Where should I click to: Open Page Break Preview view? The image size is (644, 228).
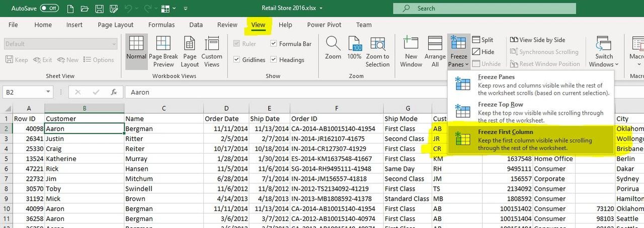pos(164,51)
